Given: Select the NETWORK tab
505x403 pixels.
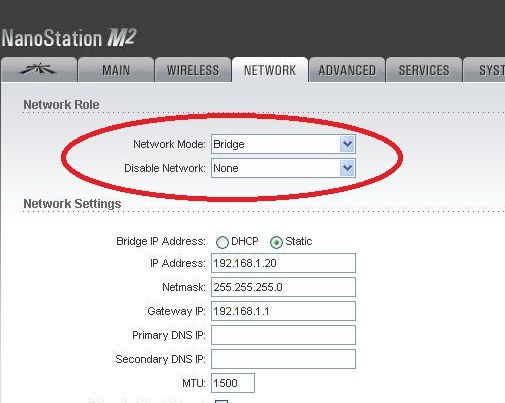Looking at the screenshot, I should coord(270,70).
